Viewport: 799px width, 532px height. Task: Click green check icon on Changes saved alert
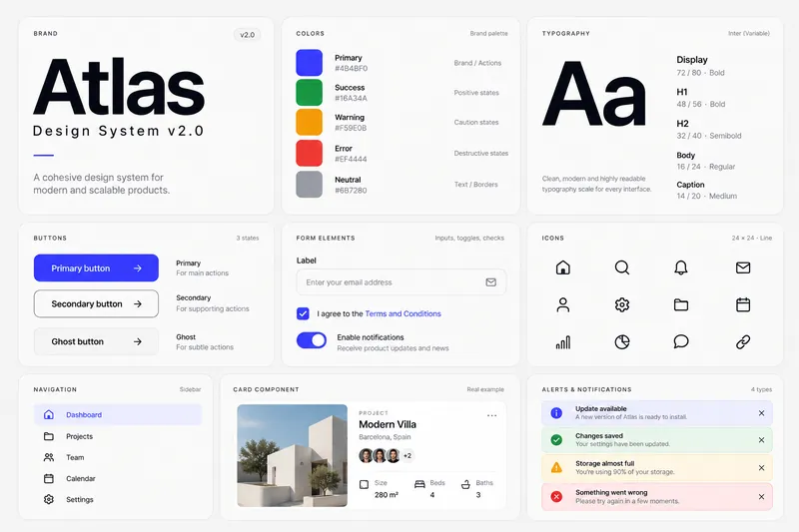point(556,440)
